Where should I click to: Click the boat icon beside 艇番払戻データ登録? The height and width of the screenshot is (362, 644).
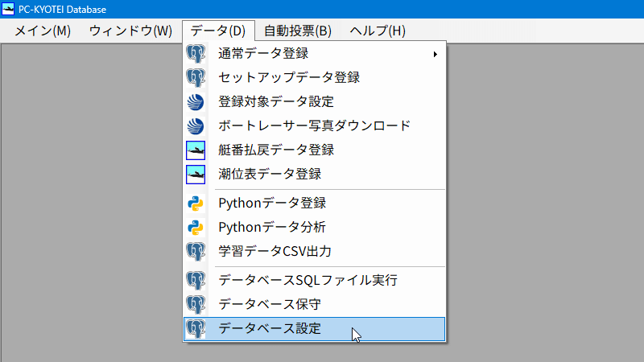(196, 150)
